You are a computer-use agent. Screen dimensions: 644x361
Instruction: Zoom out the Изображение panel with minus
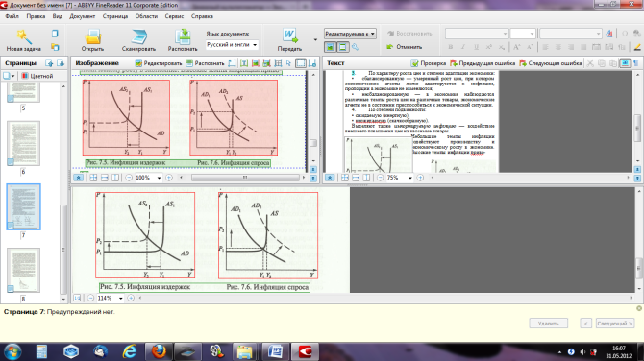click(x=129, y=178)
